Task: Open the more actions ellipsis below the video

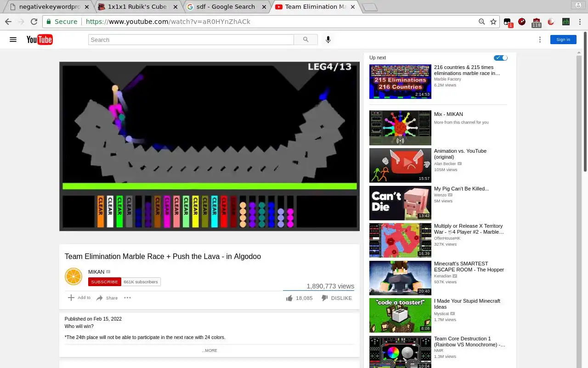Action: click(128, 298)
